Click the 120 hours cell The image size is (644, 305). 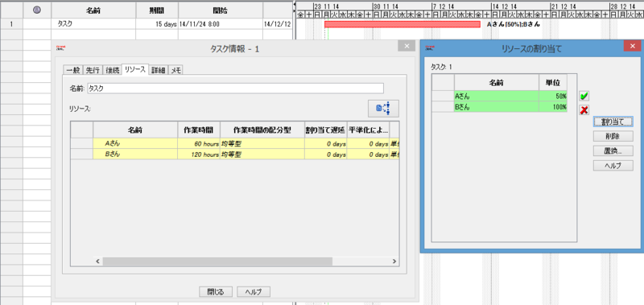pyautogui.click(x=199, y=155)
